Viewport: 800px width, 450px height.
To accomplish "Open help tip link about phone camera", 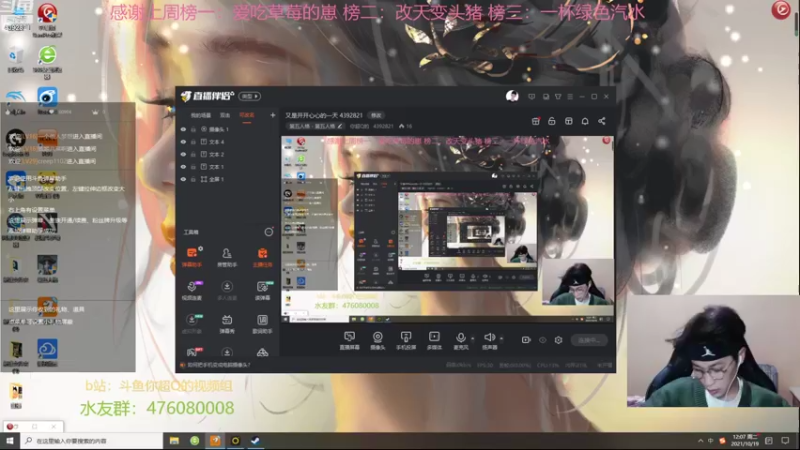I will tap(218, 365).
